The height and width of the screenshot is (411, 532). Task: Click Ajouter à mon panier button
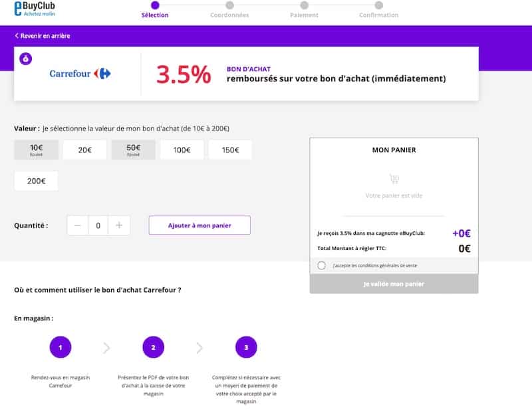[x=199, y=225]
